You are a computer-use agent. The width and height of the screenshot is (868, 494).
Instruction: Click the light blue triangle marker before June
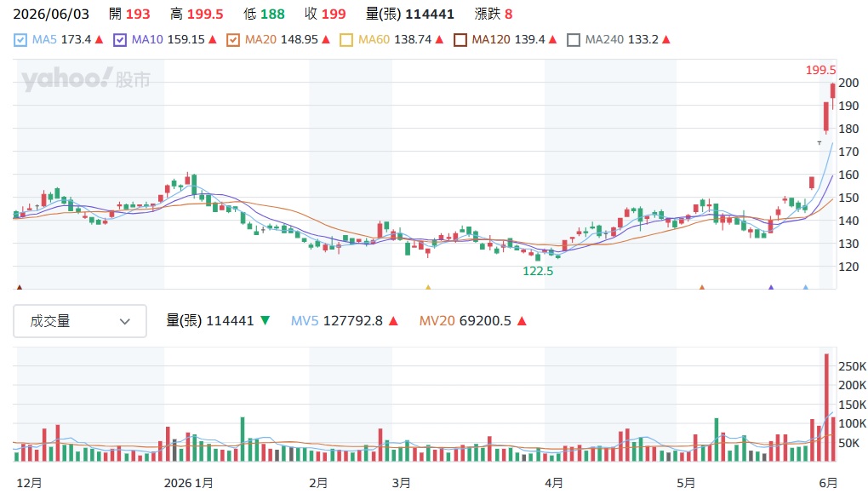[805, 287]
